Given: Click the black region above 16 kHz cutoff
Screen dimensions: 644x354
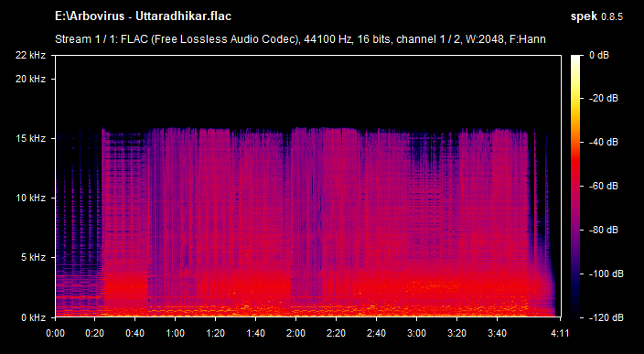Looking at the screenshot, I should tap(308, 91).
